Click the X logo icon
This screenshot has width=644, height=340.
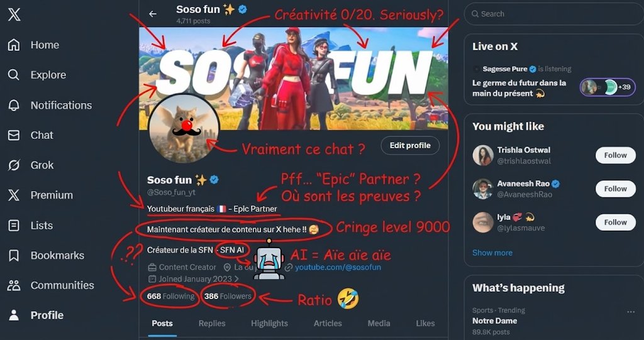coord(14,15)
